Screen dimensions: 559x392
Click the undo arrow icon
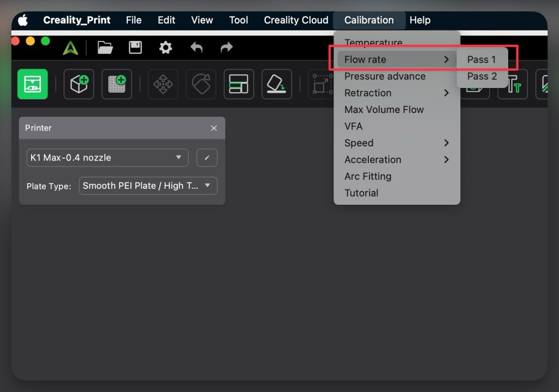coord(197,48)
